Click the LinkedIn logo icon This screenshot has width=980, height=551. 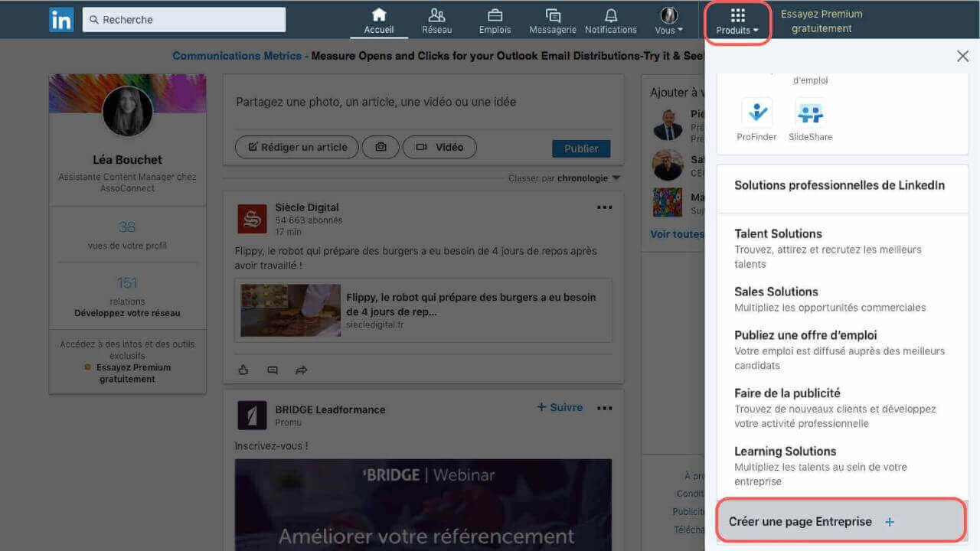[x=60, y=19]
